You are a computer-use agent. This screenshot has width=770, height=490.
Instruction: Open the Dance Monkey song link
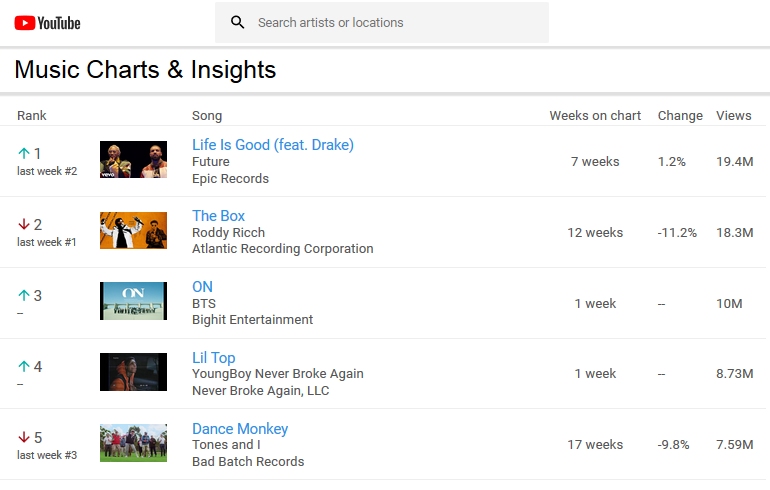coord(240,429)
